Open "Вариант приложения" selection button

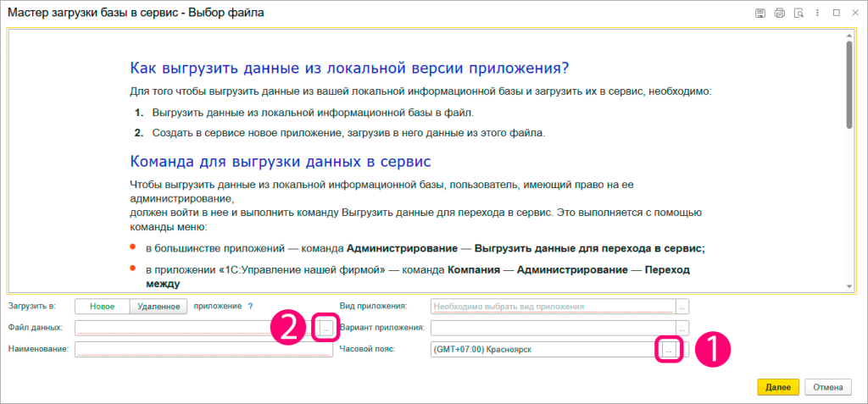click(682, 328)
